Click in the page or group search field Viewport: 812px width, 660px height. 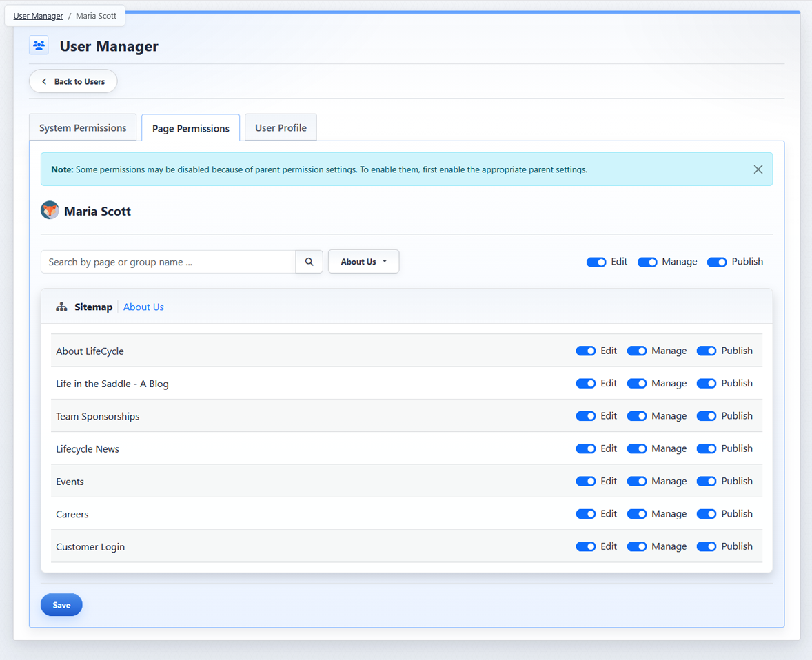point(168,262)
